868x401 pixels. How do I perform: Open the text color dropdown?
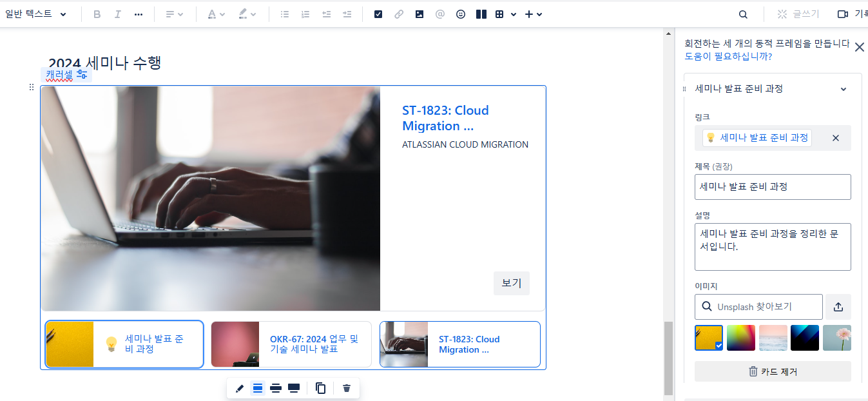[x=216, y=14]
